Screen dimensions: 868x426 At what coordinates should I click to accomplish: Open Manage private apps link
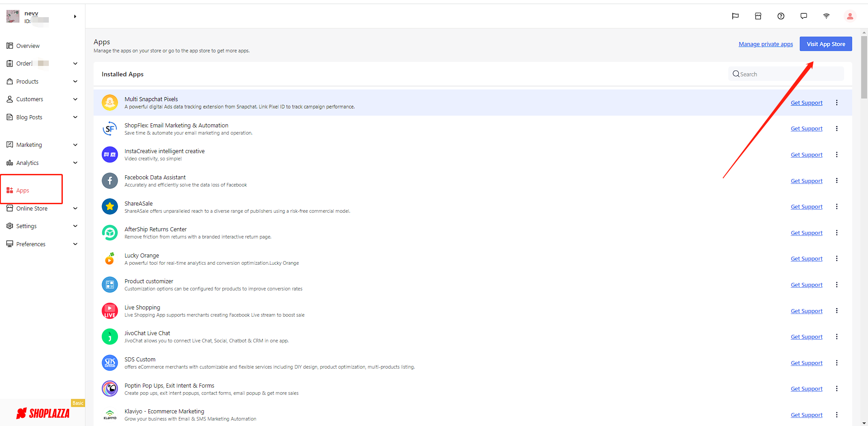point(766,44)
